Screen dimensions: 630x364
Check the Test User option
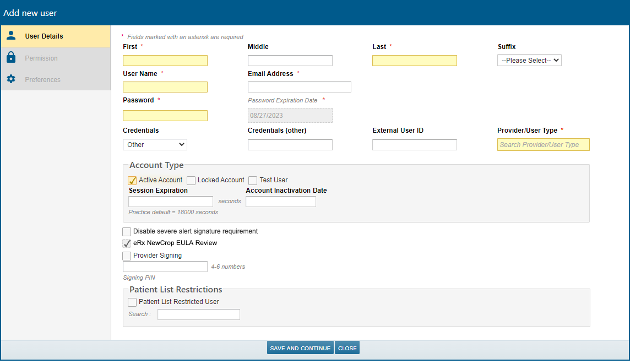click(253, 180)
